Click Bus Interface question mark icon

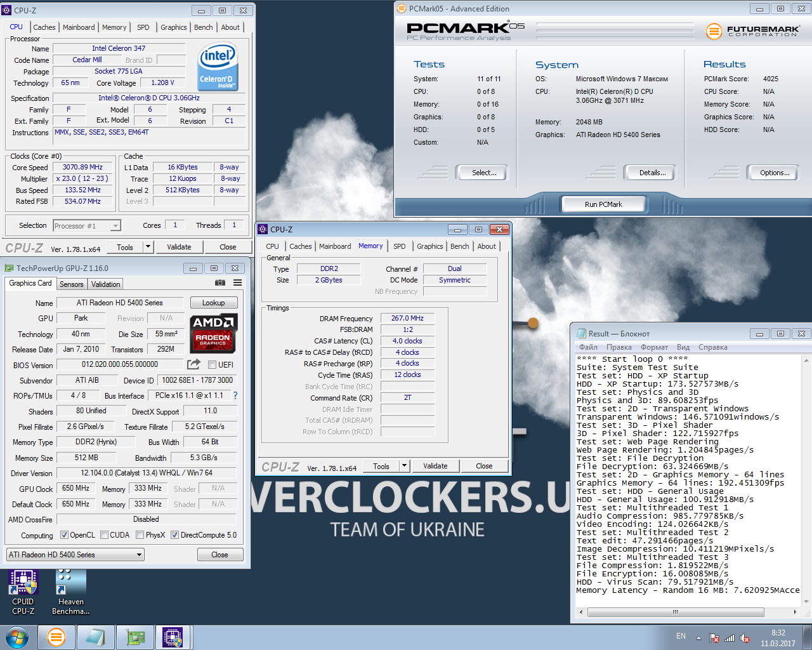(235, 395)
